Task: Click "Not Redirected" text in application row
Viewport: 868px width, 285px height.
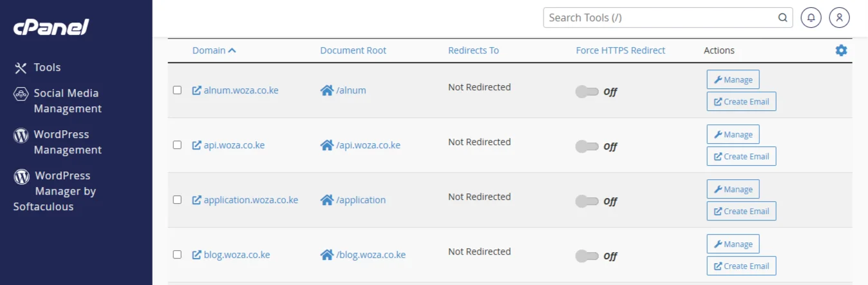Action: [x=480, y=197]
